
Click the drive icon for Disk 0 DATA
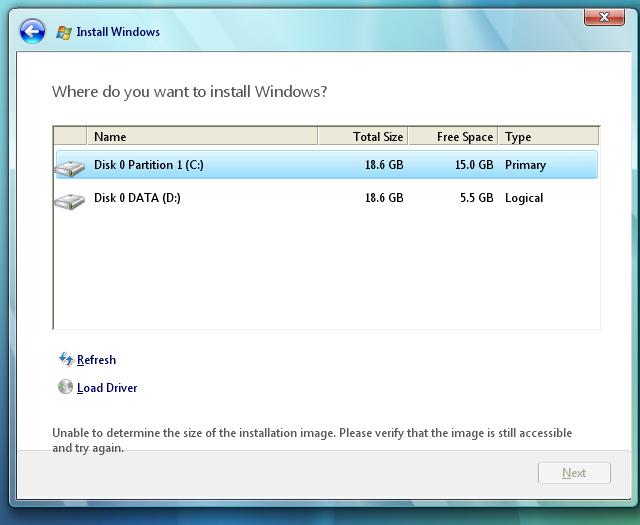(x=70, y=201)
